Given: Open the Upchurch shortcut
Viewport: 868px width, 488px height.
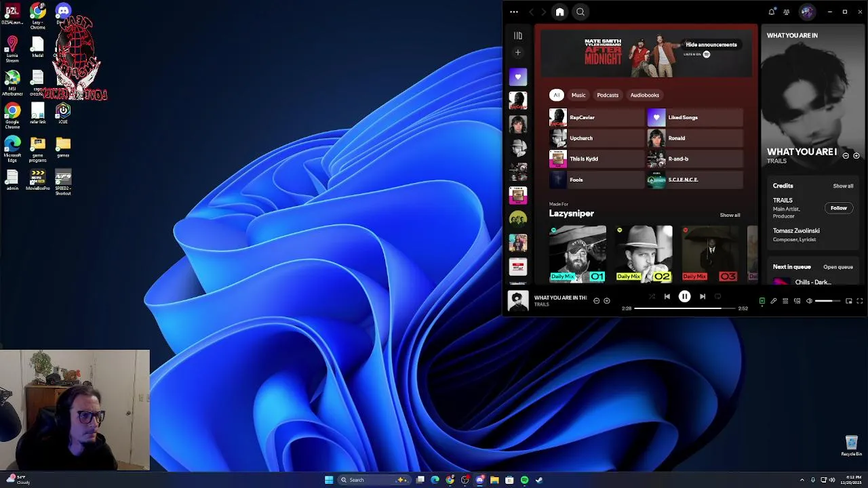Looking at the screenshot, I should click(596, 138).
